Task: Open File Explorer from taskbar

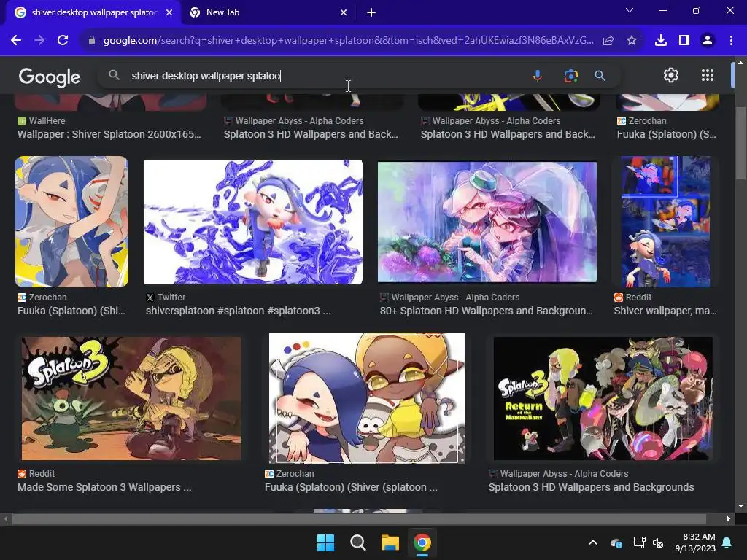Action: coord(390,542)
